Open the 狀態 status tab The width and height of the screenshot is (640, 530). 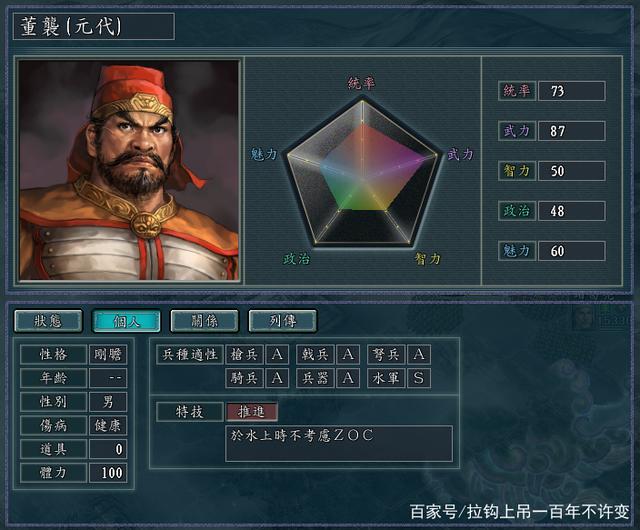[x=48, y=321]
